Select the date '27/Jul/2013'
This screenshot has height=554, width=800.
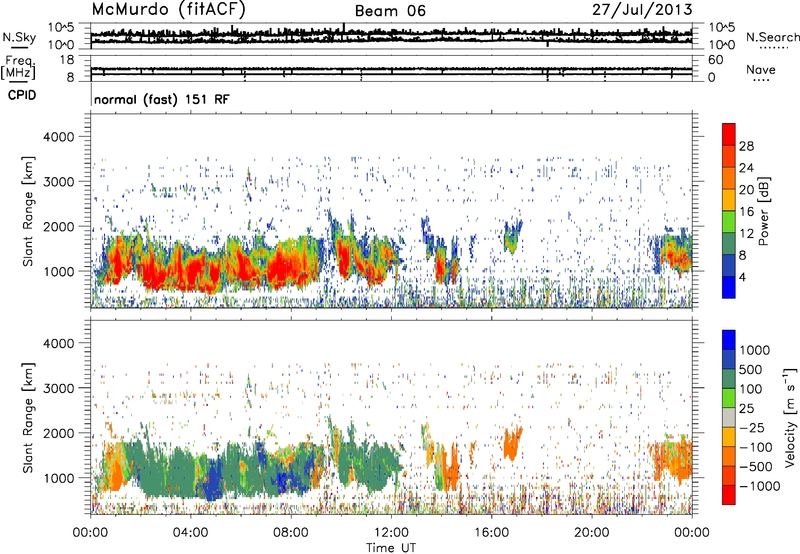642,10
